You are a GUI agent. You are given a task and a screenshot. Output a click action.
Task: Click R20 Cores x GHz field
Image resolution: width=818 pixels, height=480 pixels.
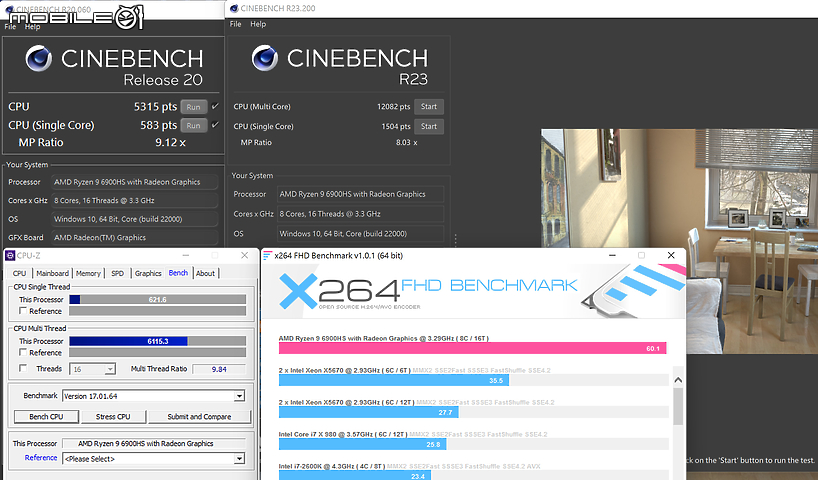(x=135, y=200)
